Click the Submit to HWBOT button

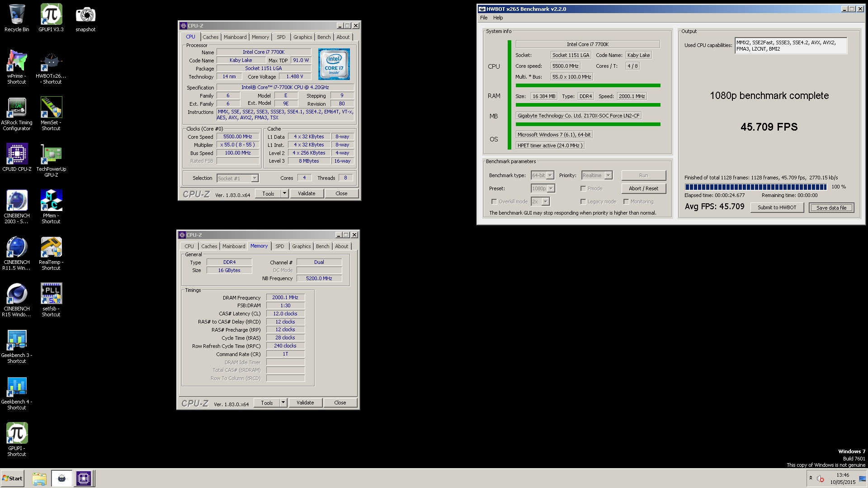777,207
